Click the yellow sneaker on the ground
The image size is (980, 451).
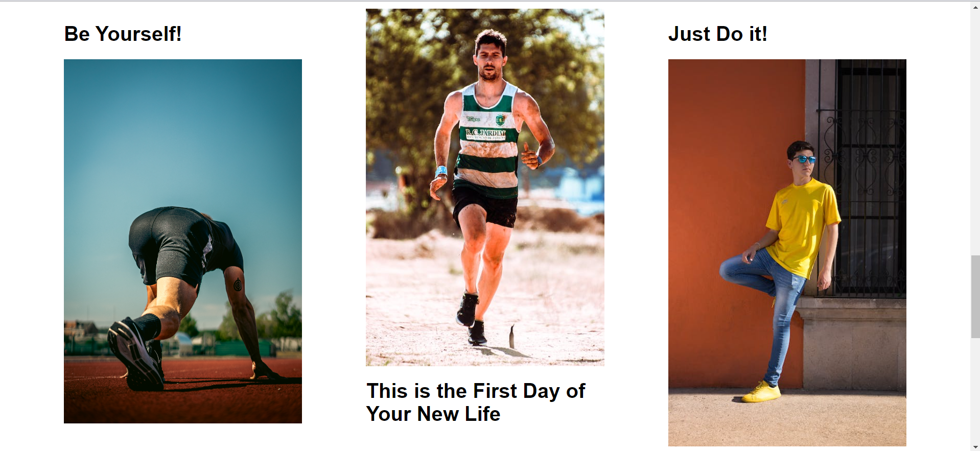tap(761, 392)
